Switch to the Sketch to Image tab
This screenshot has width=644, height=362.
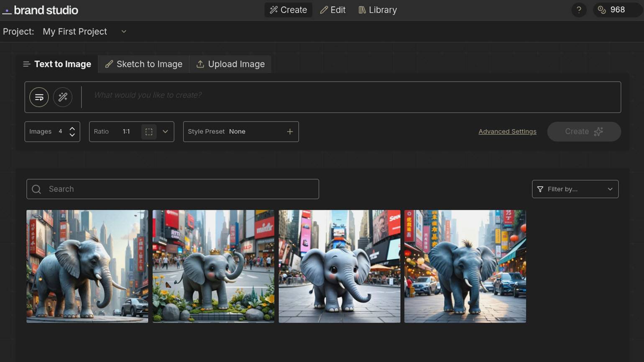[x=144, y=64]
